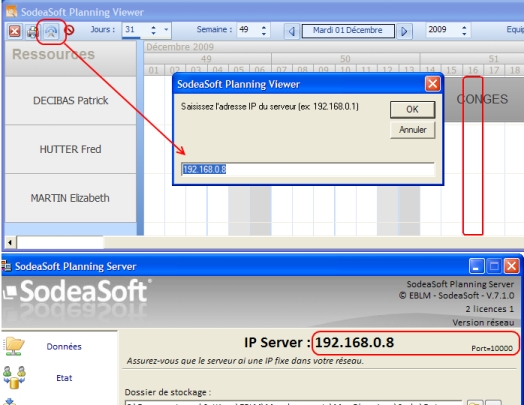Viewport: 524px width, 405px height.
Task: Go to next day with right arrow
Action: point(404,31)
